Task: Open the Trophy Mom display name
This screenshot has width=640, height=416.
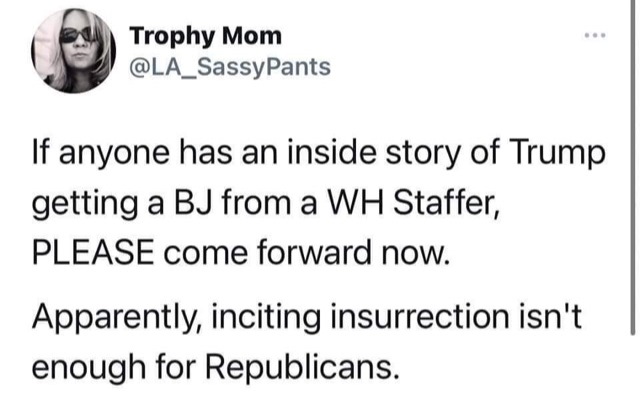Action: (x=205, y=40)
